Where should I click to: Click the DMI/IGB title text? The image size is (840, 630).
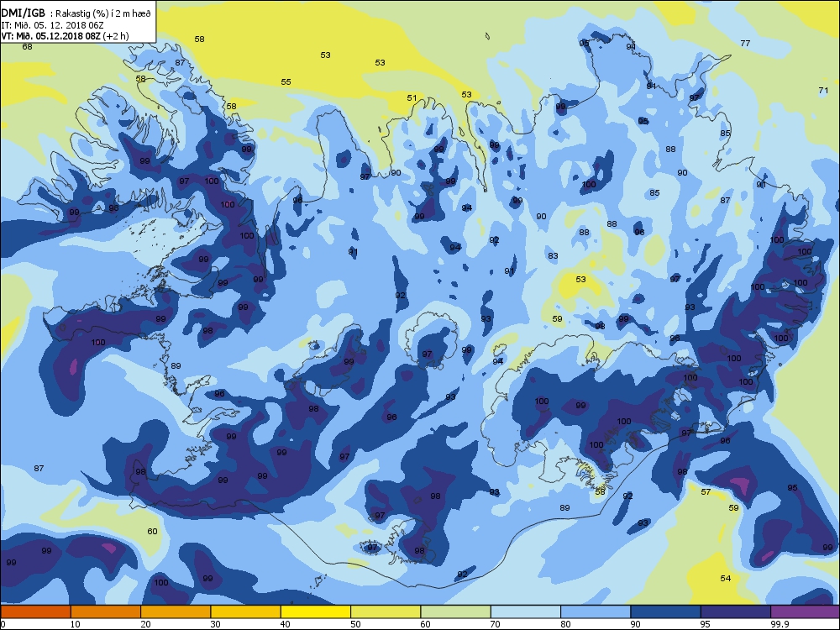23,13
